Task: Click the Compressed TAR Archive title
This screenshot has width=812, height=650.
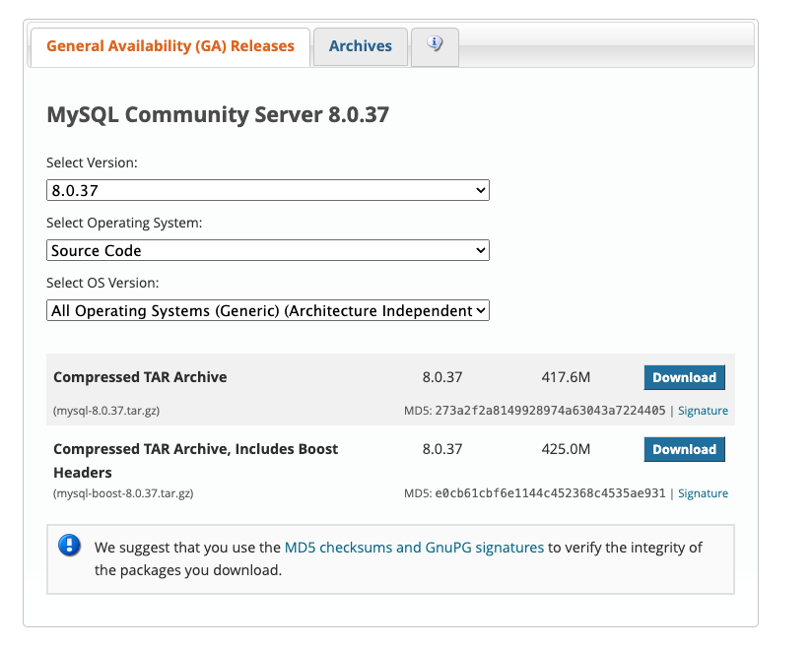Action: pos(140,377)
